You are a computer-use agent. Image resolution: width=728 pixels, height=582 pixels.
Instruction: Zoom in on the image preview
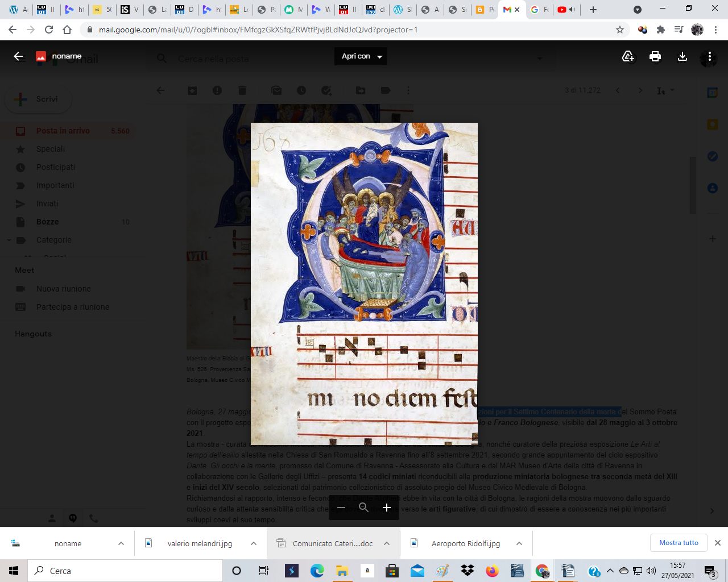(x=387, y=508)
